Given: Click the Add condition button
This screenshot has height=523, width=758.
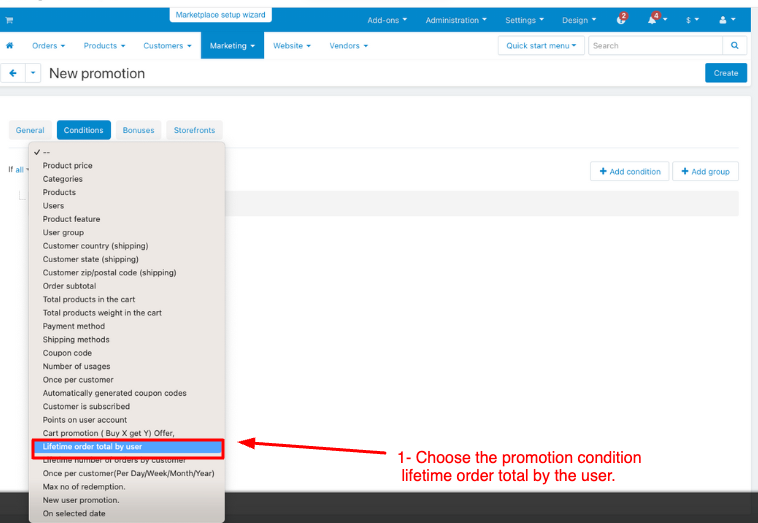Looking at the screenshot, I should click(629, 171).
